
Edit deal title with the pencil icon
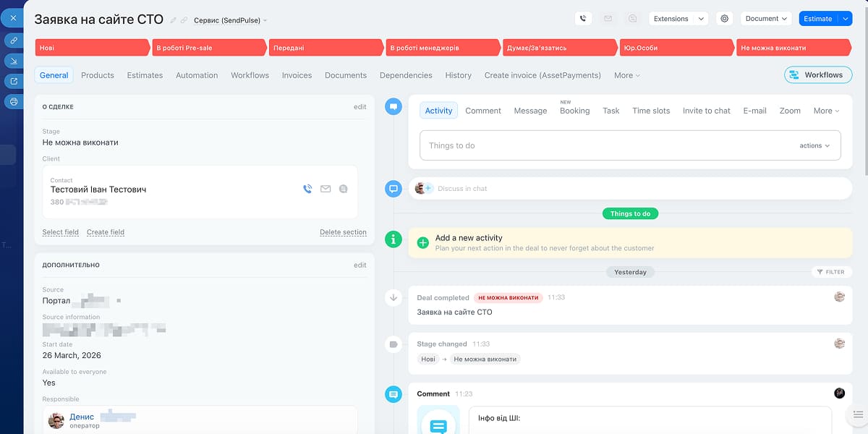point(173,20)
